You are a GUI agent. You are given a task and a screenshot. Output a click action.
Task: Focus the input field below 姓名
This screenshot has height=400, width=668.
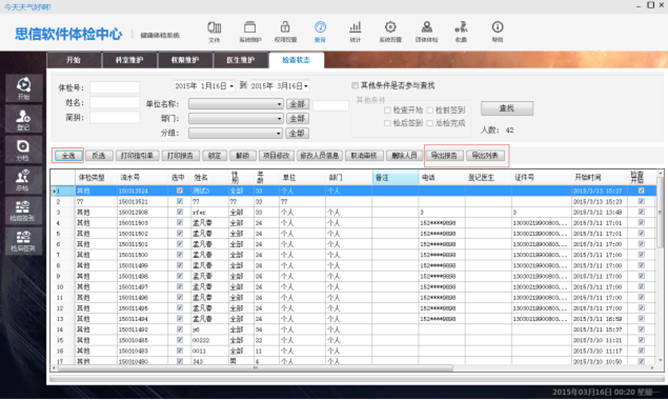pyautogui.click(x=115, y=118)
